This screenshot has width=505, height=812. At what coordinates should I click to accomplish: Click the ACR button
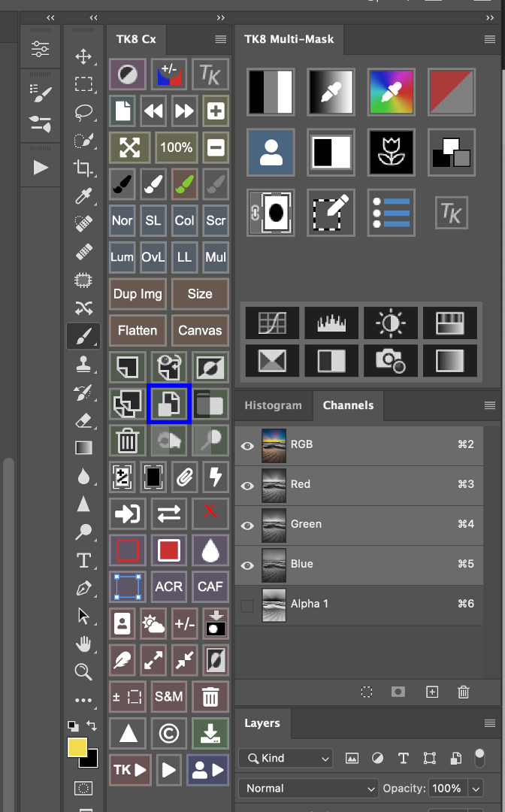click(x=169, y=586)
